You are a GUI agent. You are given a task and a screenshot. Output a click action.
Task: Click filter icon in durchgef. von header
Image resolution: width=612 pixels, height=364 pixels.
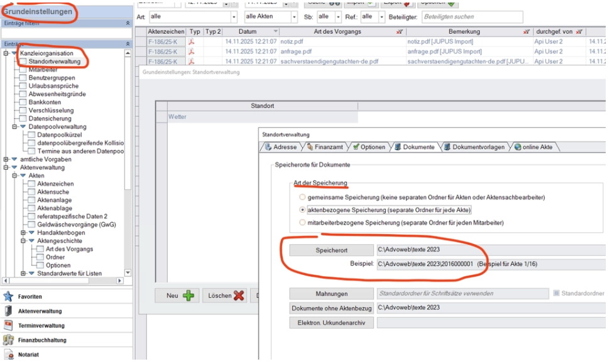[x=579, y=31]
